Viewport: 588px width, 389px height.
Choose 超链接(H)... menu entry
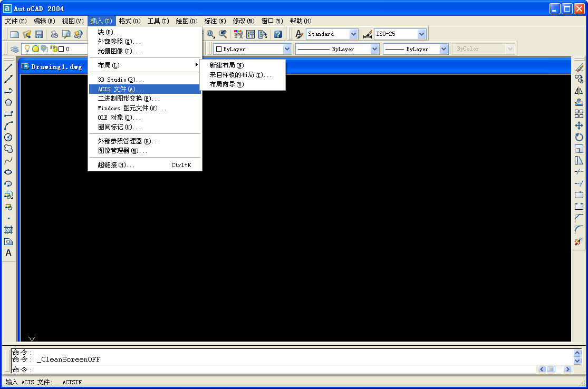click(144, 165)
